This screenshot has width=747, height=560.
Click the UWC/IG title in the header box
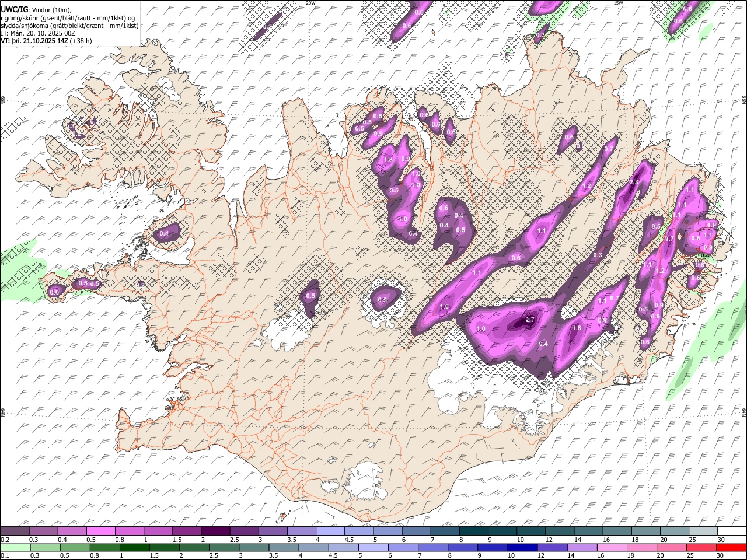14,9
